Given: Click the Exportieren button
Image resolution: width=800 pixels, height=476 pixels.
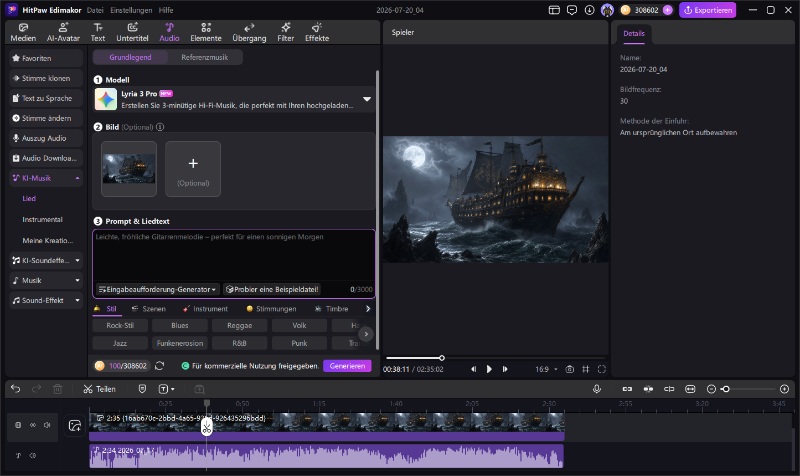Looking at the screenshot, I should pyautogui.click(x=707, y=10).
